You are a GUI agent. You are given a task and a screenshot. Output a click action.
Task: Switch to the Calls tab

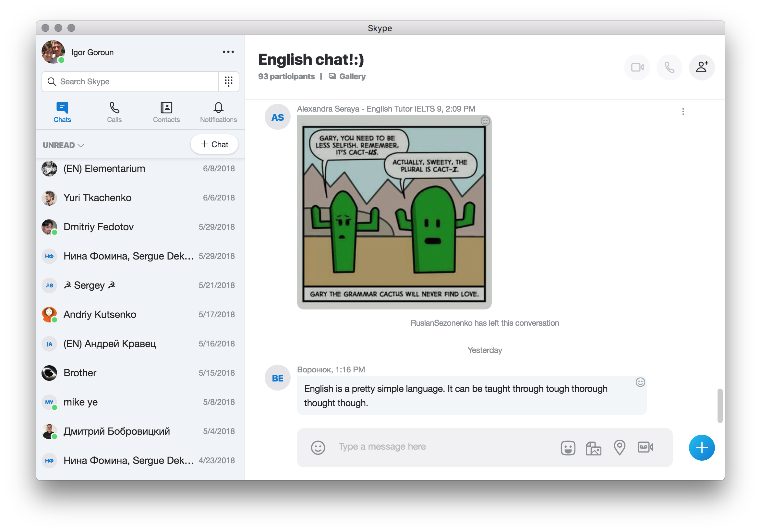point(115,112)
